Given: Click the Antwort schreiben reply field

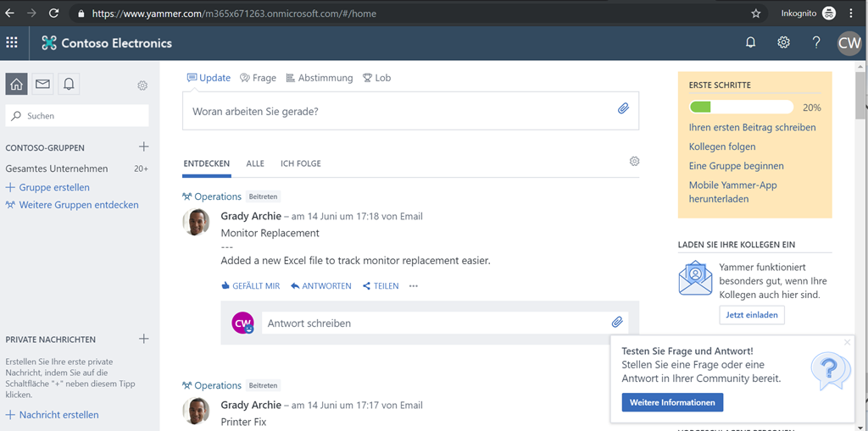Looking at the screenshot, I should coord(445,323).
